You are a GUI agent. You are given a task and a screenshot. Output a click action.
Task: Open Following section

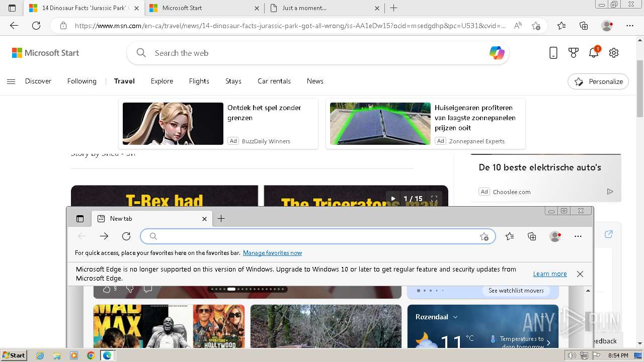[82, 81]
